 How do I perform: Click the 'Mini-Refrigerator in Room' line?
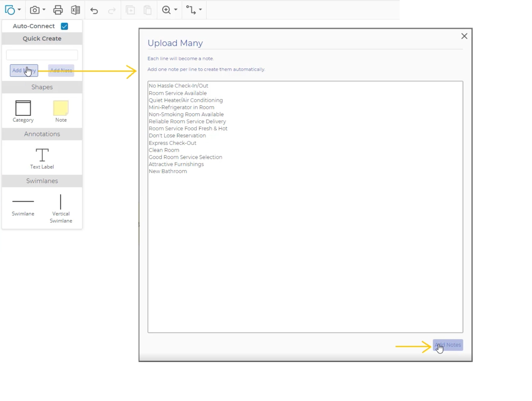point(181,107)
